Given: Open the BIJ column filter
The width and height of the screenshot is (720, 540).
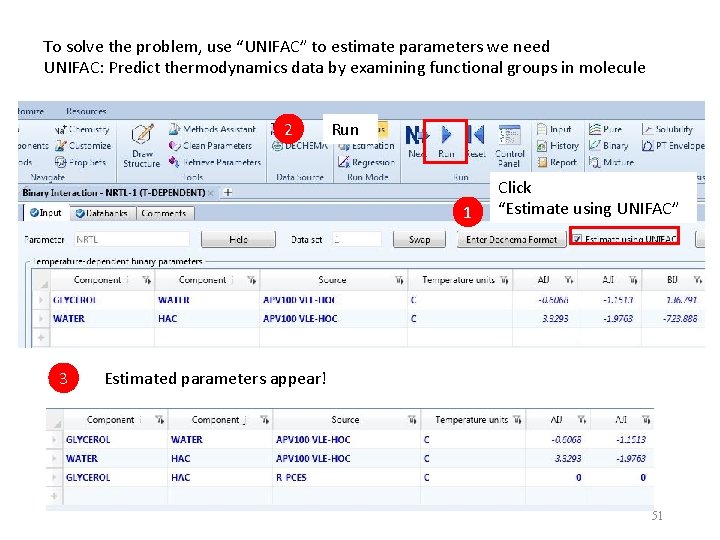Looking at the screenshot, I should pos(698,280).
